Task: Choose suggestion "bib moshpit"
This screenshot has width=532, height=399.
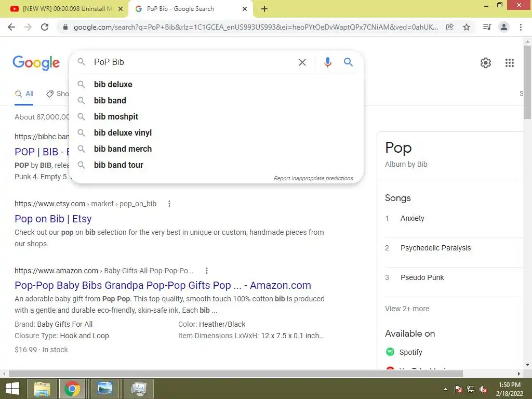Action: pyautogui.click(x=216, y=117)
